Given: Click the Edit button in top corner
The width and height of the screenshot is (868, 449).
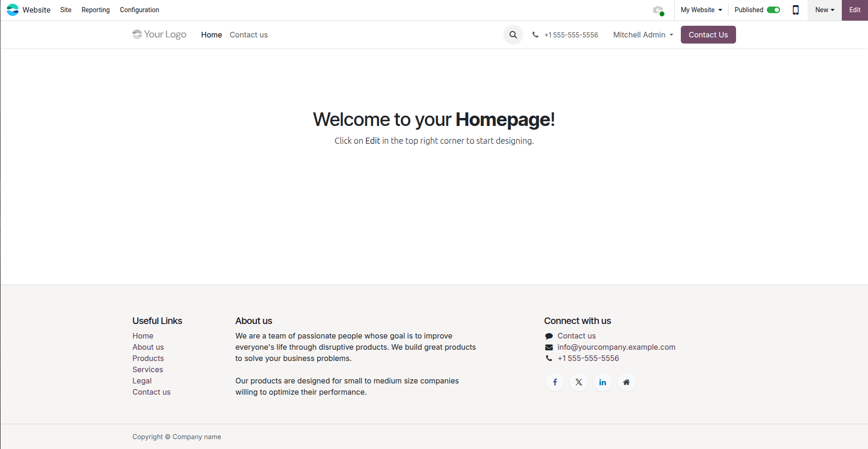Looking at the screenshot, I should (x=855, y=10).
